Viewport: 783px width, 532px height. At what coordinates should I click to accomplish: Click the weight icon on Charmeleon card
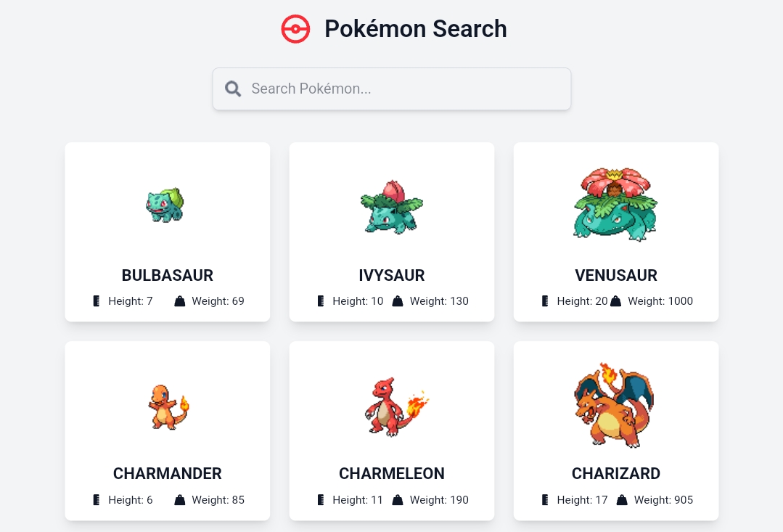tap(398, 500)
